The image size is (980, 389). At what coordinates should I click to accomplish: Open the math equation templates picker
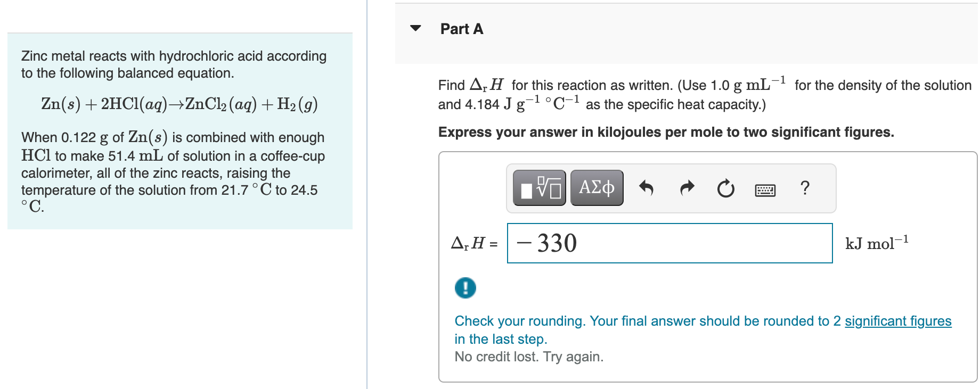coord(539,187)
